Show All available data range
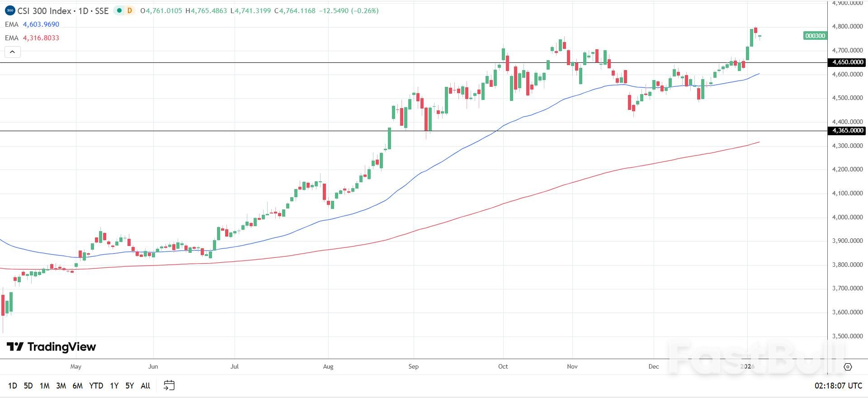868x398 pixels. pyautogui.click(x=145, y=386)
